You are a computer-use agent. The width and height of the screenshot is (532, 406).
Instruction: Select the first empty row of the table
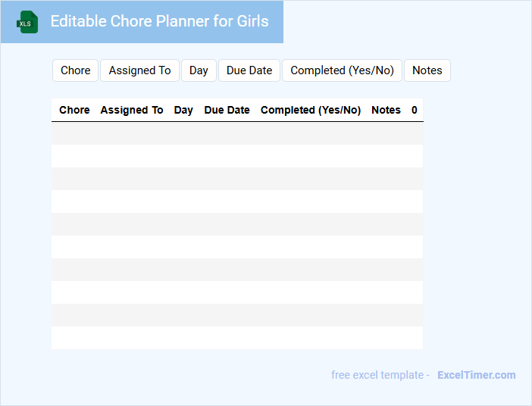click(x=237, y=133)
